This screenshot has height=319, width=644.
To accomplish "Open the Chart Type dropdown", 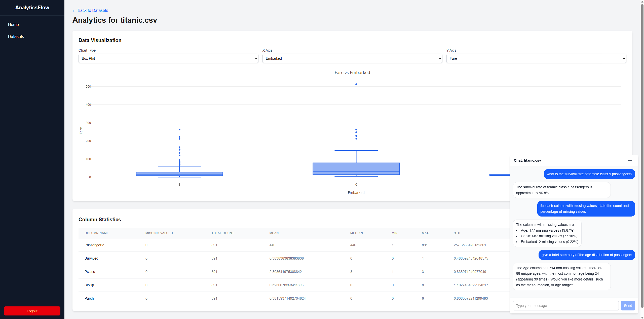I will pyautogui.click(x=168, y=58).
